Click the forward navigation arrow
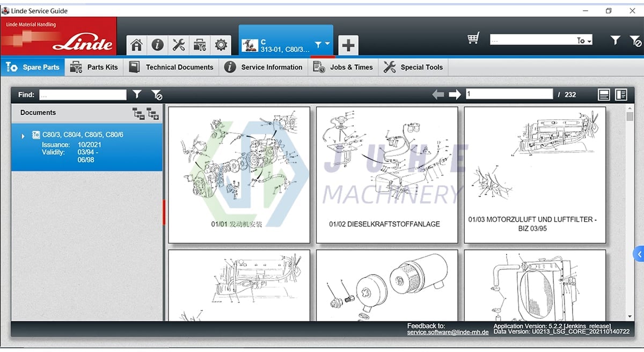 pos(455,94)
